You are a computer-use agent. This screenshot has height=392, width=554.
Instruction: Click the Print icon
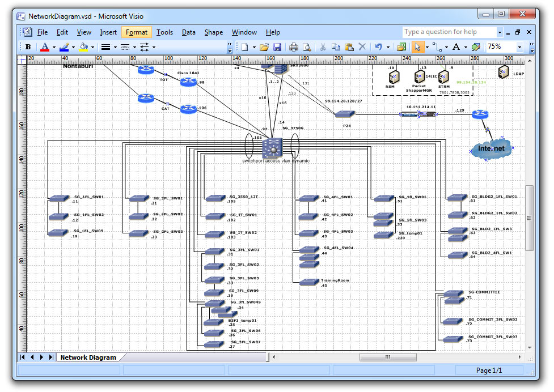294,47
